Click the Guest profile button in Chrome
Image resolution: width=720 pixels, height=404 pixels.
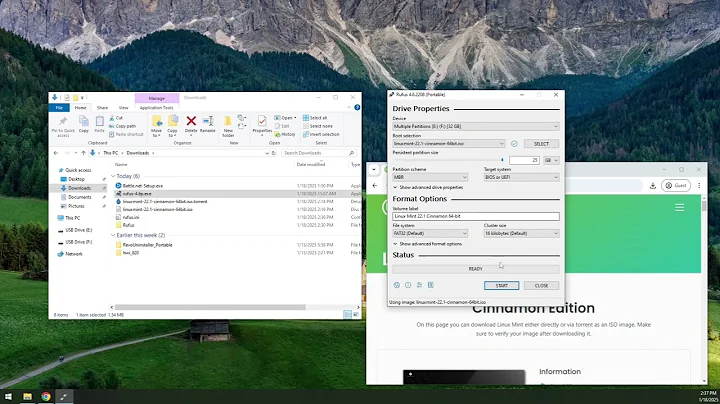[675, 185]
